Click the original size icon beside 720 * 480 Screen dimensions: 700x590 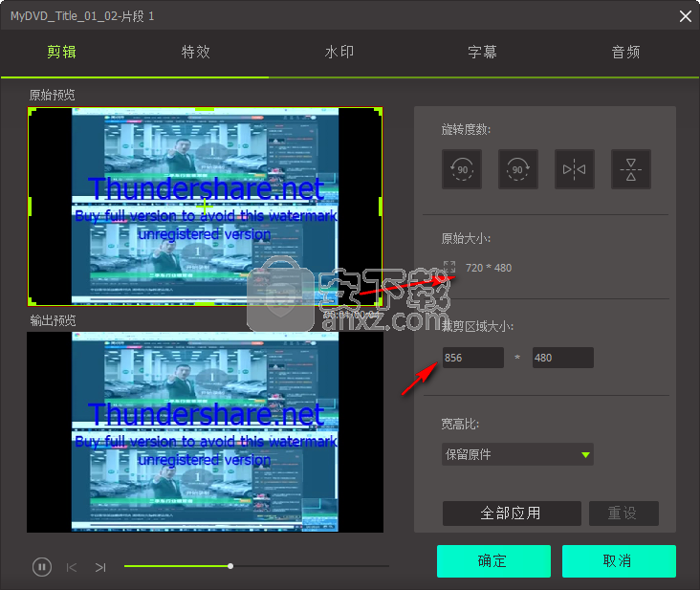tap(449, 268)
